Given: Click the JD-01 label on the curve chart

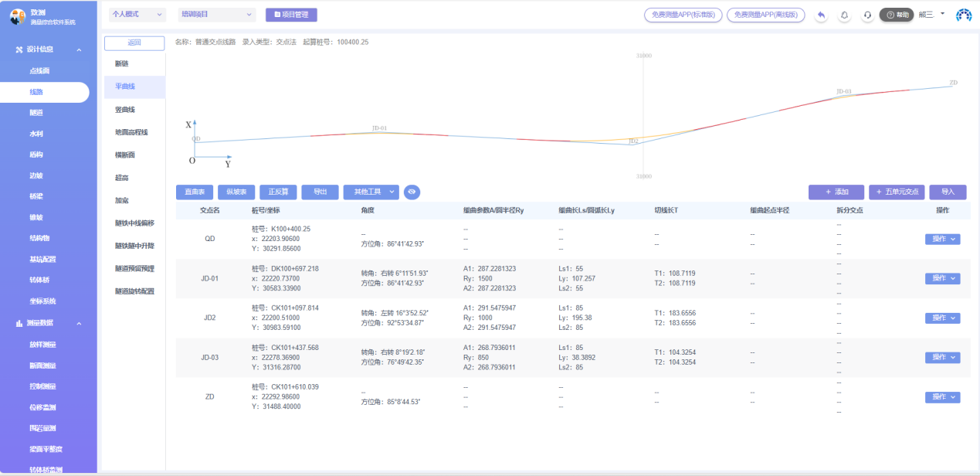Looking at the screenshot, I should coord(379,128).
